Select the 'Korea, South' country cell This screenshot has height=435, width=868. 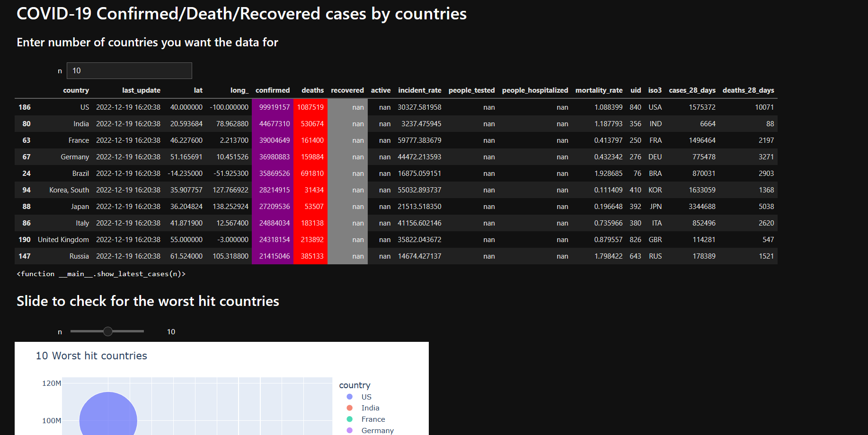click(69, 190)
